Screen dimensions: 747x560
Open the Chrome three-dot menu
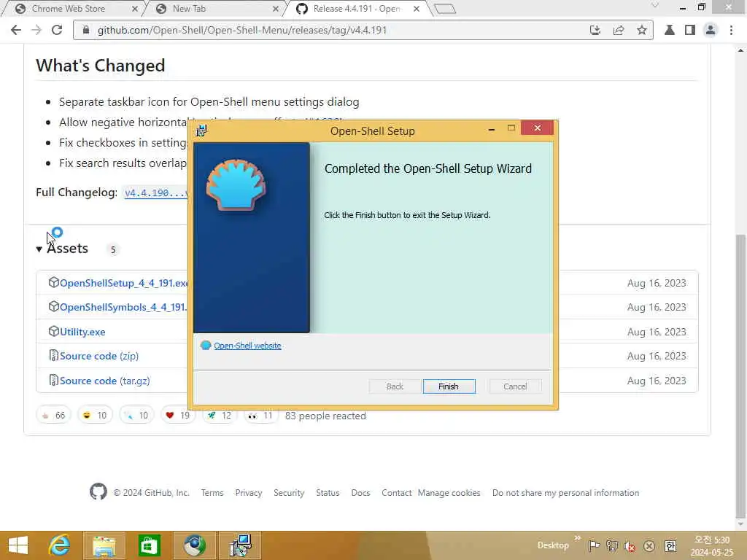click(731, 30)
